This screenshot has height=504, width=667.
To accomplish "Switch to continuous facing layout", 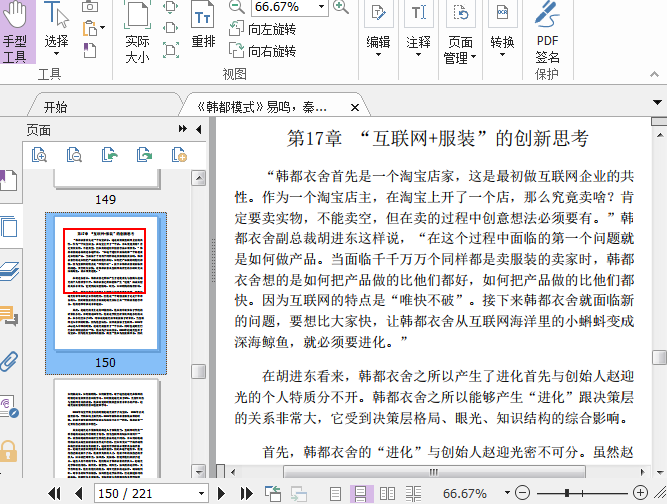I will point(413,493).
